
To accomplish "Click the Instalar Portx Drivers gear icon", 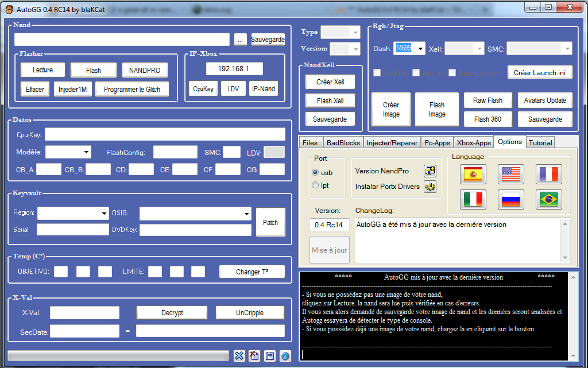I will point(430,186).
